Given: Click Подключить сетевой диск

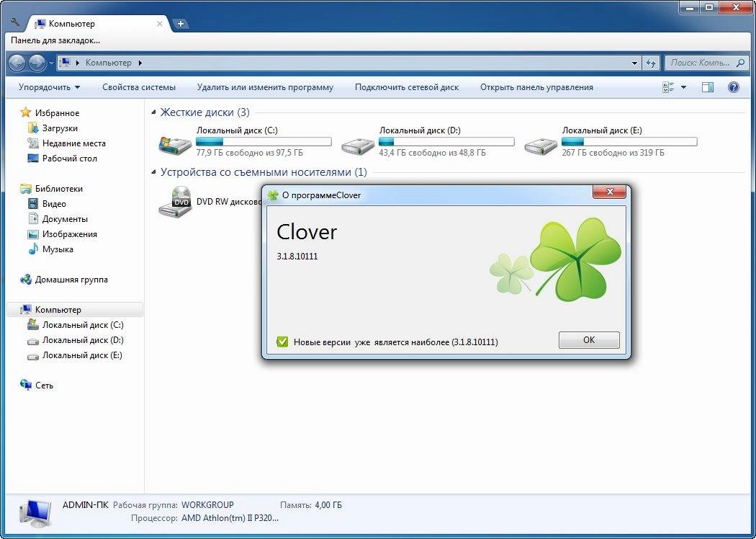Looking at the screenshot, I should pyautogui.click(x=407, y=87).
